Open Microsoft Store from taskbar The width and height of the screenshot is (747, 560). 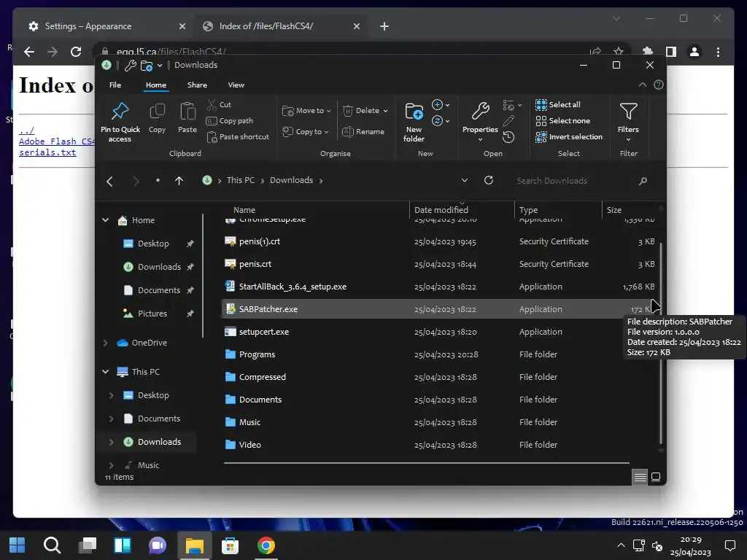coord(230,545)
